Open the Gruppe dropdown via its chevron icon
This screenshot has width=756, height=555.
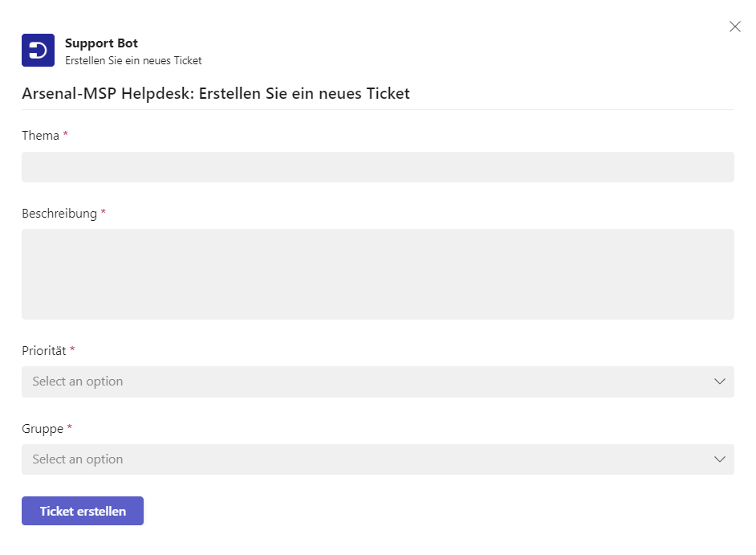(x=719, y=459)
